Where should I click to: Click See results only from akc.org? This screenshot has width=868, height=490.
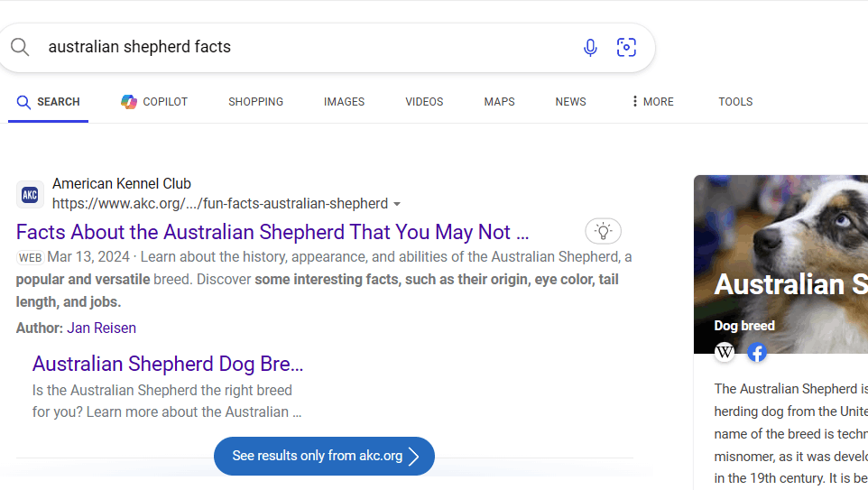pos(325,456)
